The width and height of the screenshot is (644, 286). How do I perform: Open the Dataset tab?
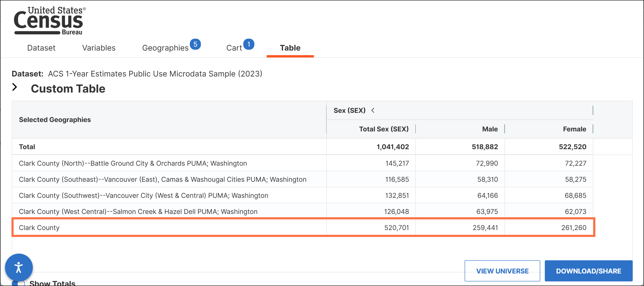pyautogui.click(x=41, y=48)
